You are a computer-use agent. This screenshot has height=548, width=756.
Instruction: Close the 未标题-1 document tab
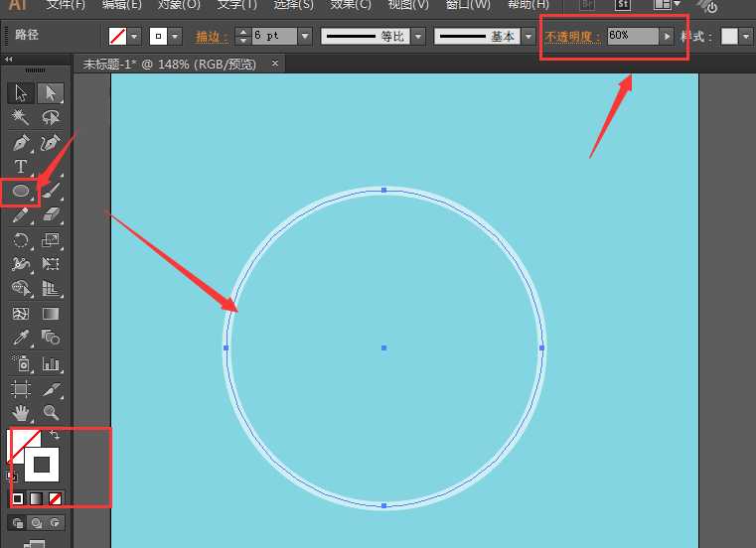click(x=275, y=64)
